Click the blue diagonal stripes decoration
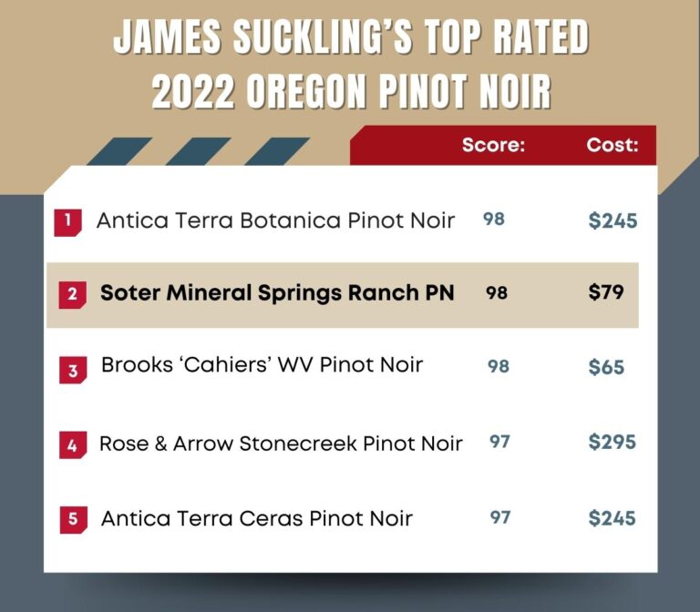 point(198,151)
